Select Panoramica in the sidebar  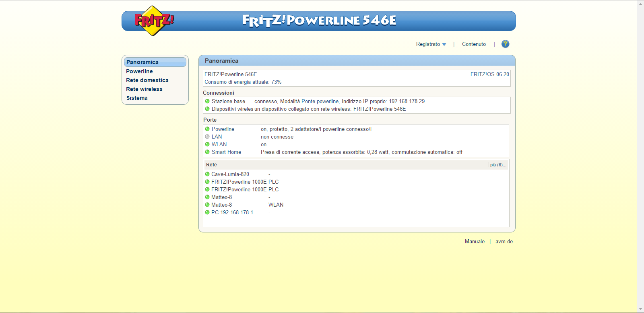click(x=142, y=62)
